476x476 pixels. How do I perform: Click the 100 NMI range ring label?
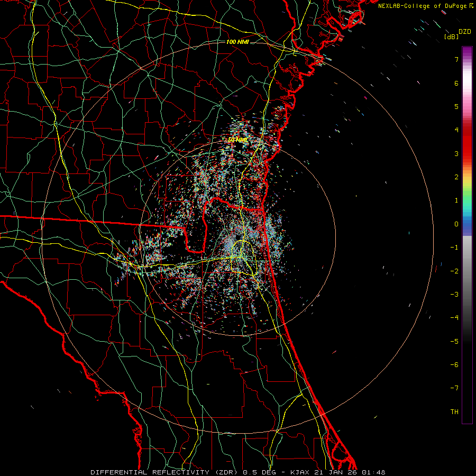tap(237, 42)
